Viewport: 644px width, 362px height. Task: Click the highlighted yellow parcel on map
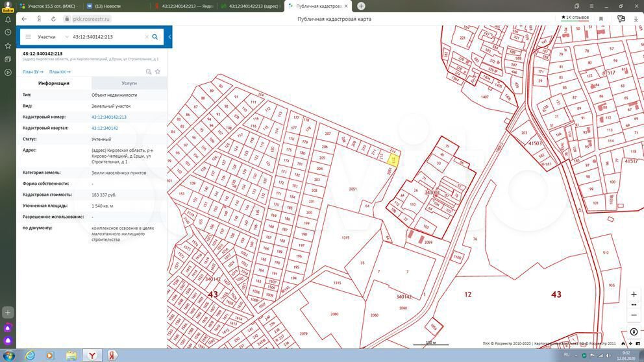coord(393,158)
